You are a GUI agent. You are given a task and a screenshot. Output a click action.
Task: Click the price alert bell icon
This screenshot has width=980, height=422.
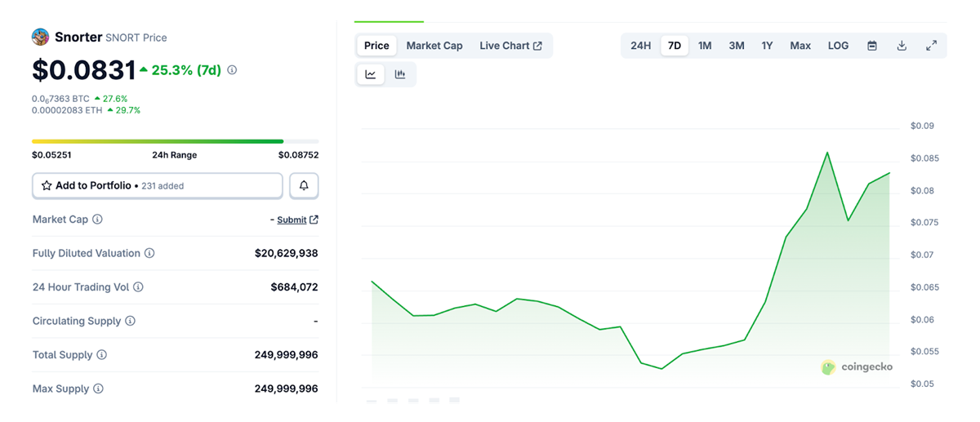point(304,185)
